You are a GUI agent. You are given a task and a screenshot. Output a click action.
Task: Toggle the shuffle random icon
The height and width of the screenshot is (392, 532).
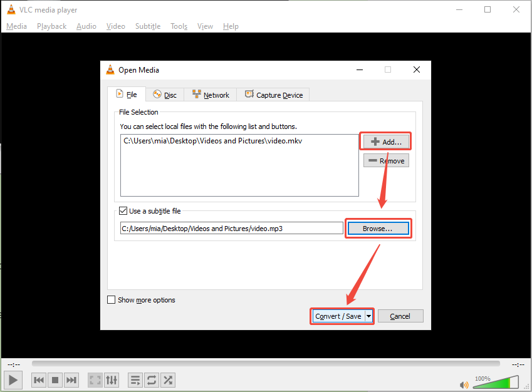coord(167,380)
